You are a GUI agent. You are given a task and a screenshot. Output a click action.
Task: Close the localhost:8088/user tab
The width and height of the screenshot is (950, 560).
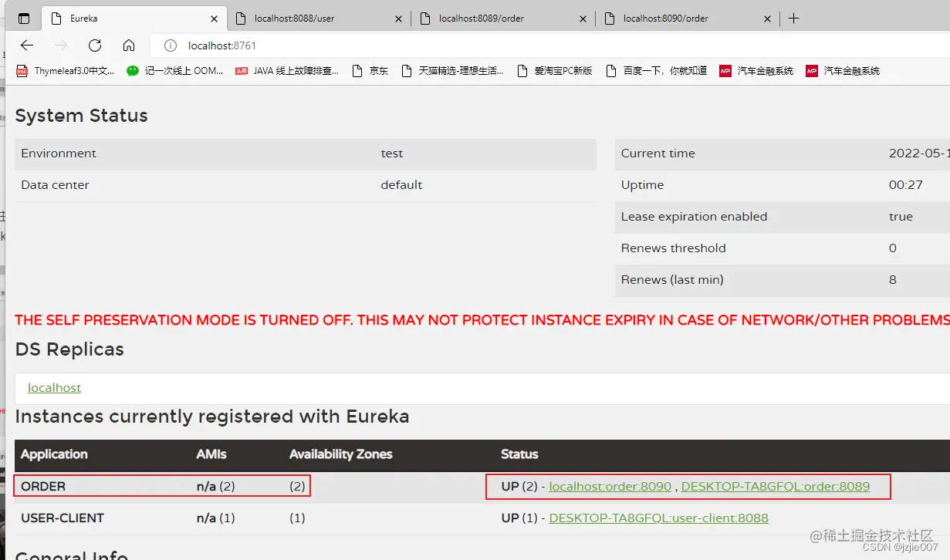coord(398,19)
